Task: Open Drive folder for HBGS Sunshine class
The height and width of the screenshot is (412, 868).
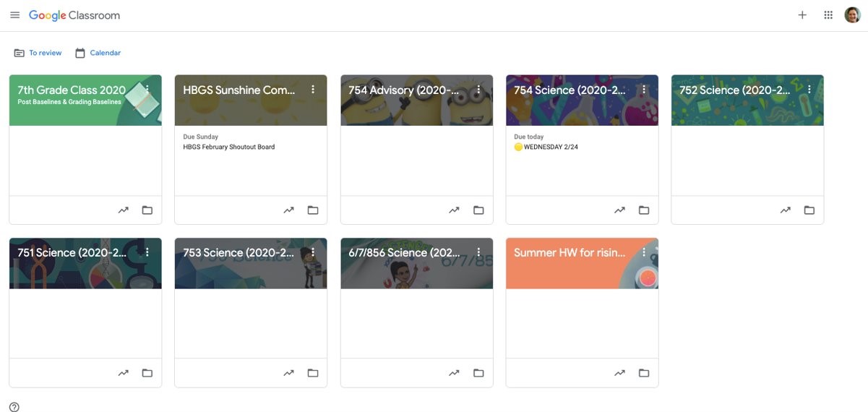Action: [313, 210]
